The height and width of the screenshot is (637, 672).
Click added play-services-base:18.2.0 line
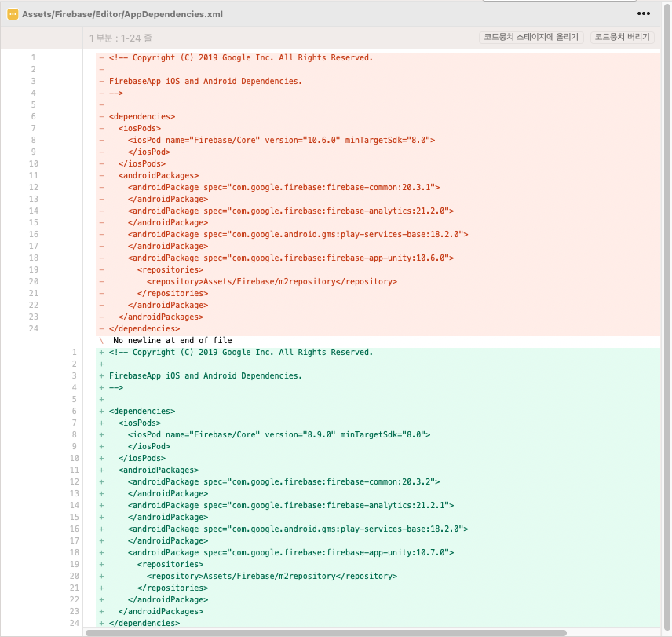click(x=378, y=529)
